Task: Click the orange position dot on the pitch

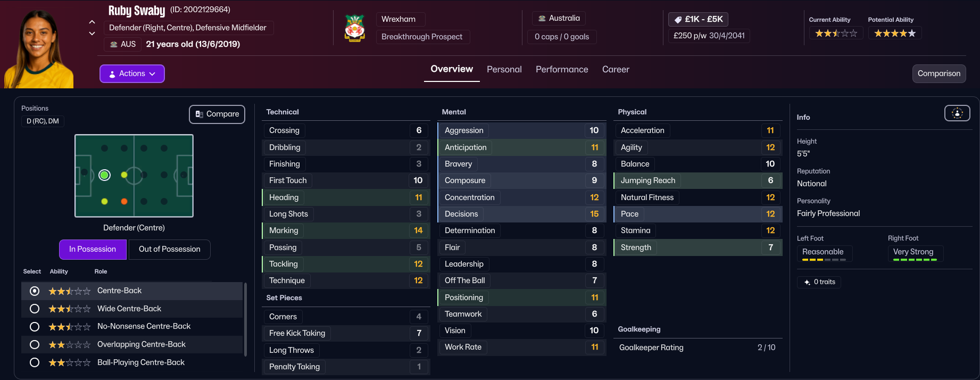Action: coord(124,202)
